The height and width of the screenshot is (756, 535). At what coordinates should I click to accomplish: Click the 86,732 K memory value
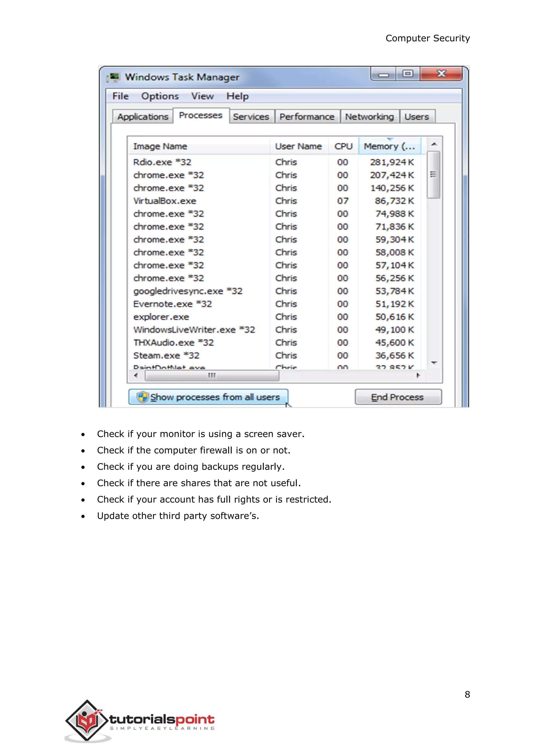(394, 201)
